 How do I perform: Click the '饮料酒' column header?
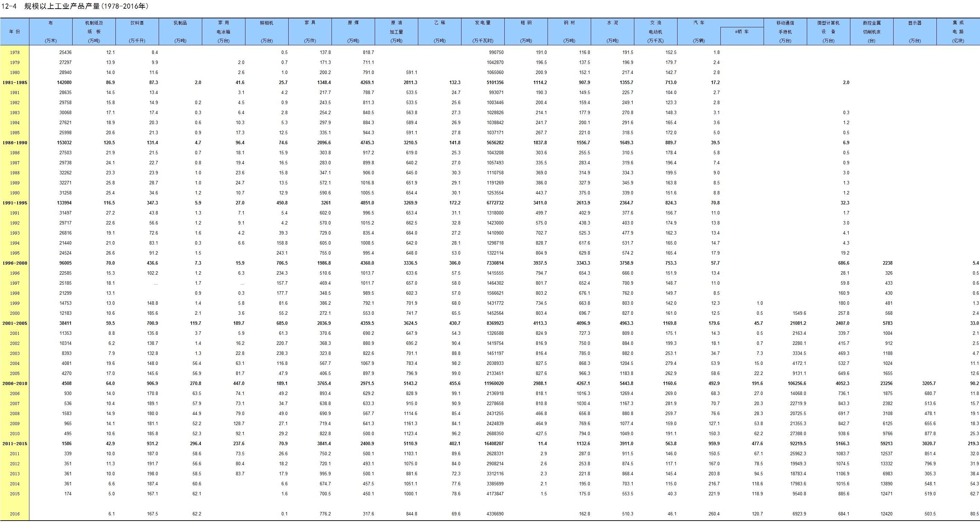click(x=137, y=31)
